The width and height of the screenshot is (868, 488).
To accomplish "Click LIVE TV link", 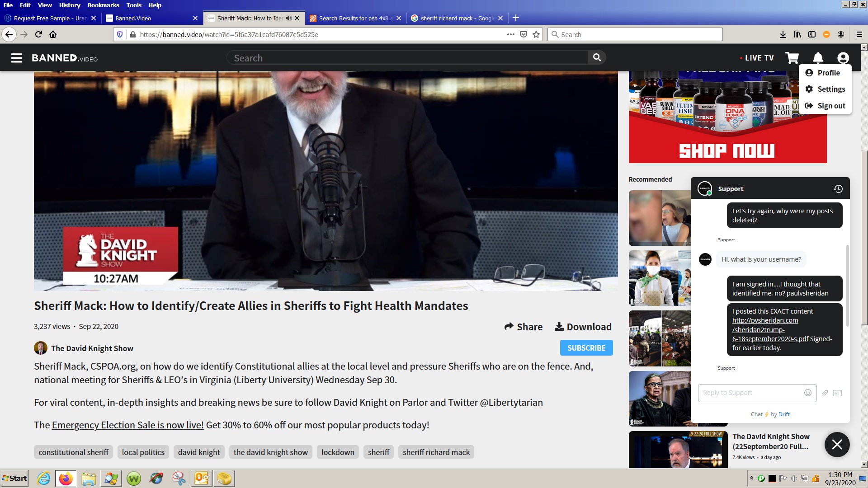I will coord(757,58).
